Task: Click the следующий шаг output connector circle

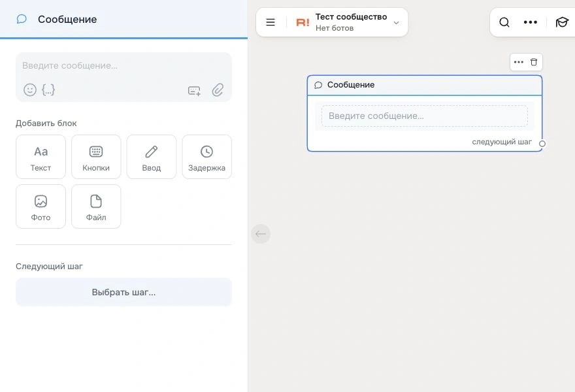Action: tap(542, 144)
